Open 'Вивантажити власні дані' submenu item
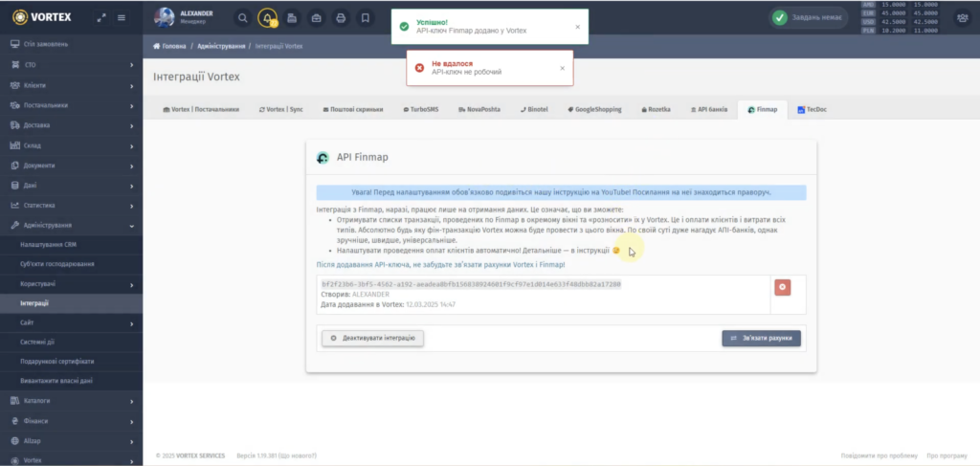This screenshot has width=980, height=466. coord(71,381)
